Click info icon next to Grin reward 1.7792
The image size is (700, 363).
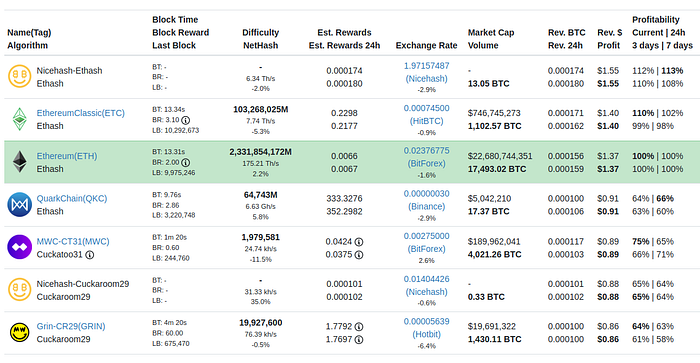358,327
